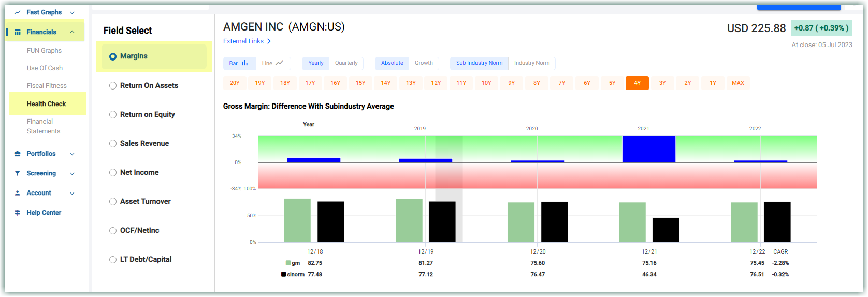Screen dimensions: 868x297
Task: Click the Help Center signpost icon
Action: pos(18,213)
